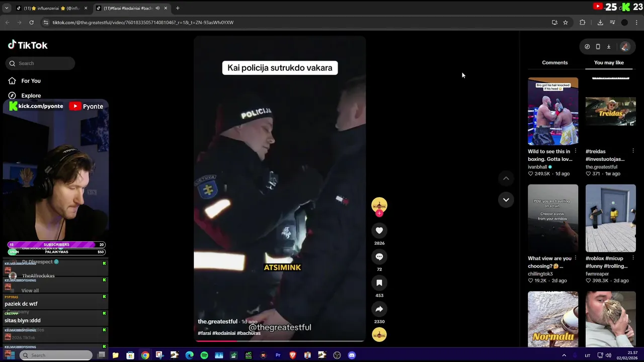Open Brave browser from the taskbar

(293, 355)
